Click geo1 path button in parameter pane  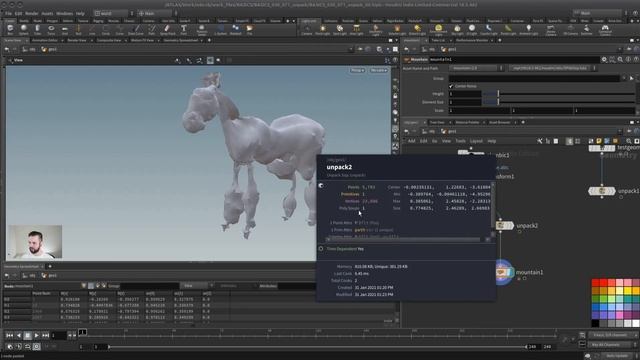[x=449, y=49]
